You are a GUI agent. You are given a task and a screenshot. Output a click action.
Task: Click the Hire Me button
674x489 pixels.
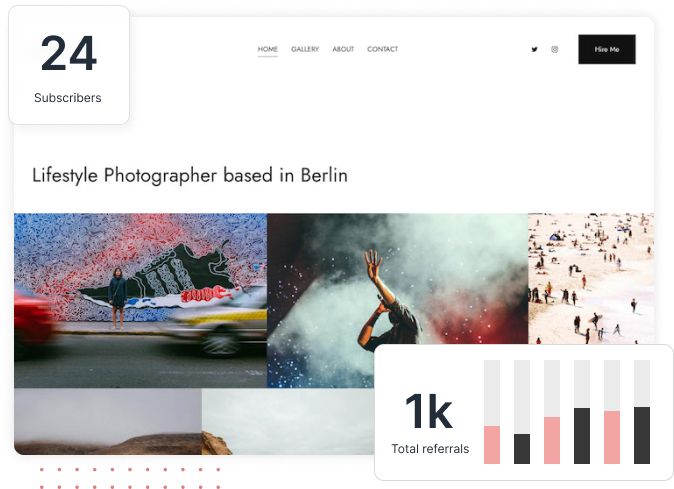click(607, 49)
